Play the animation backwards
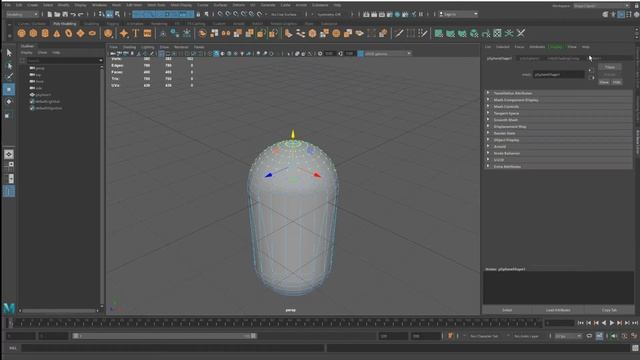This screenshot has width=640, height=360. [x=604, y=323]
